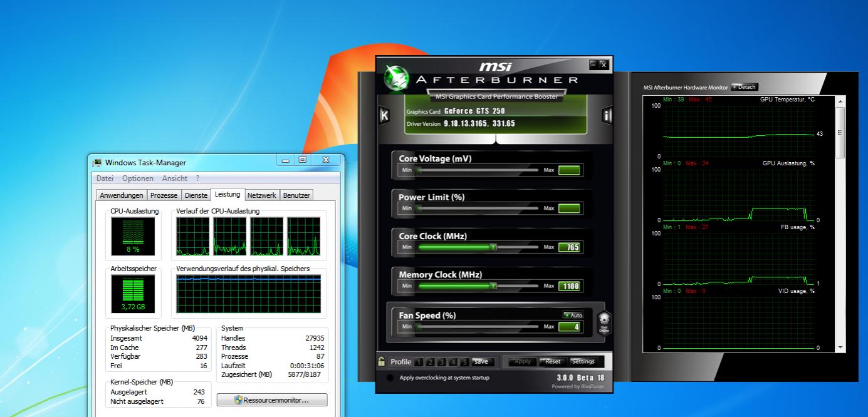The width and height of the screenshot is (868, 417).
Task: Select Afterburner profile slot 5
Action: point(464,362)
